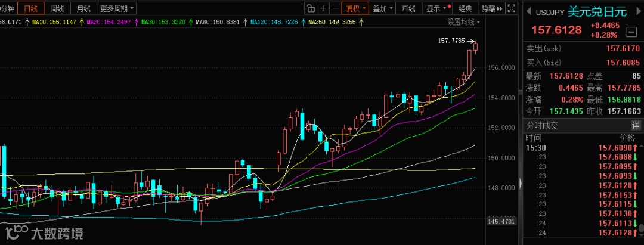Click 经典 classic view button
Viewport: 644px width, 245px height.
466,8
